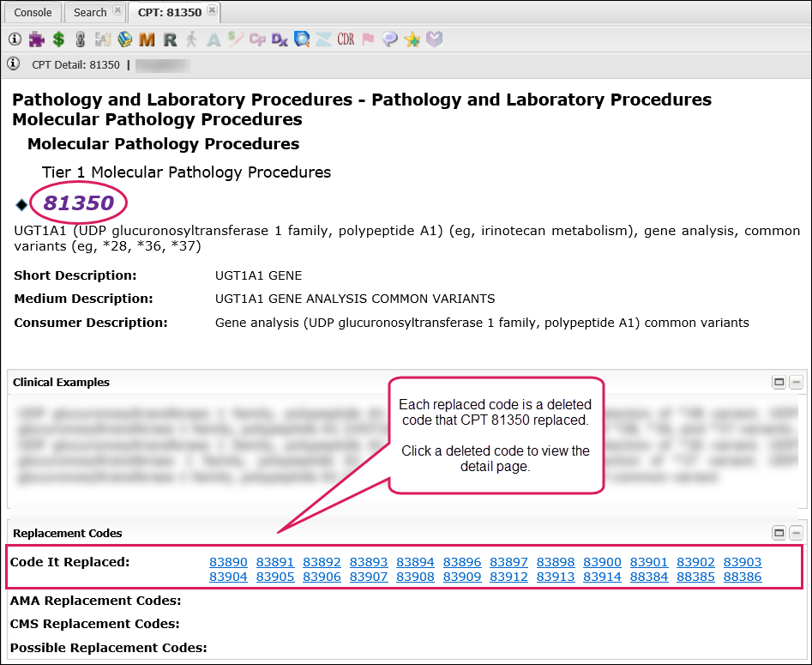This screenshot has height=665, width=812.
Task: Maximize the Replacement Codes panel
Action: 779,533
